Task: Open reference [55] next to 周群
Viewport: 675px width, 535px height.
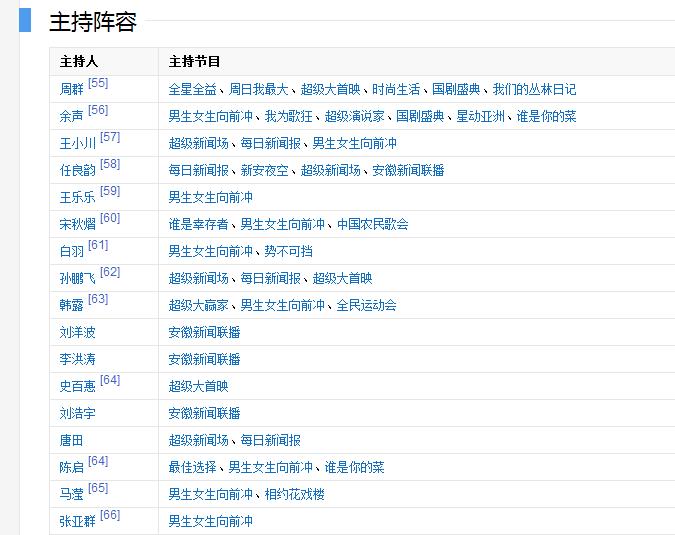Action: (x=98, y=83)
